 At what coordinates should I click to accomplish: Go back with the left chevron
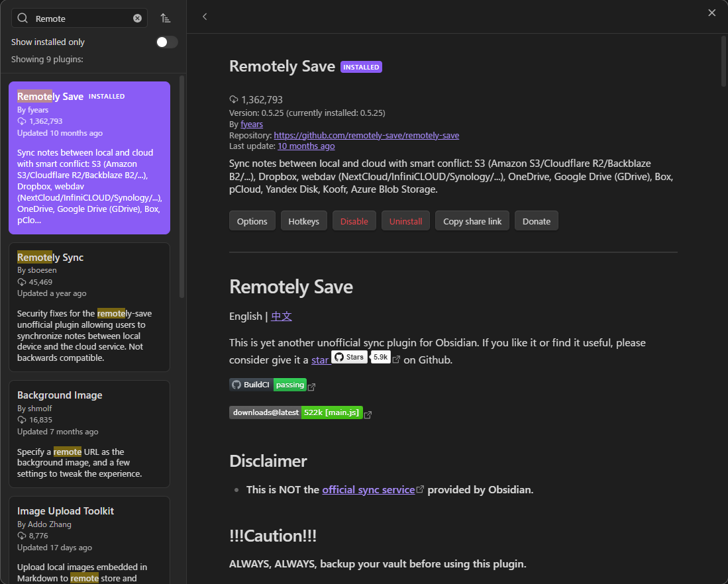(205, 17)
